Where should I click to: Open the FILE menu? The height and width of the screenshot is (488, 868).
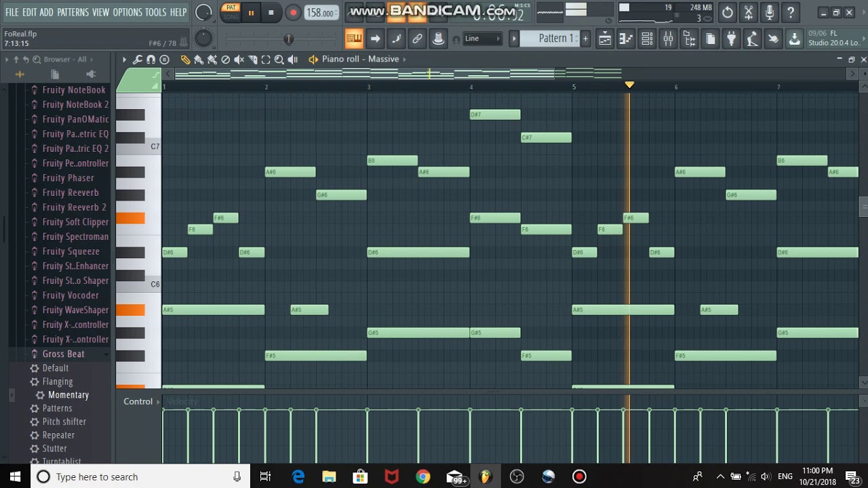coord(12,12)
